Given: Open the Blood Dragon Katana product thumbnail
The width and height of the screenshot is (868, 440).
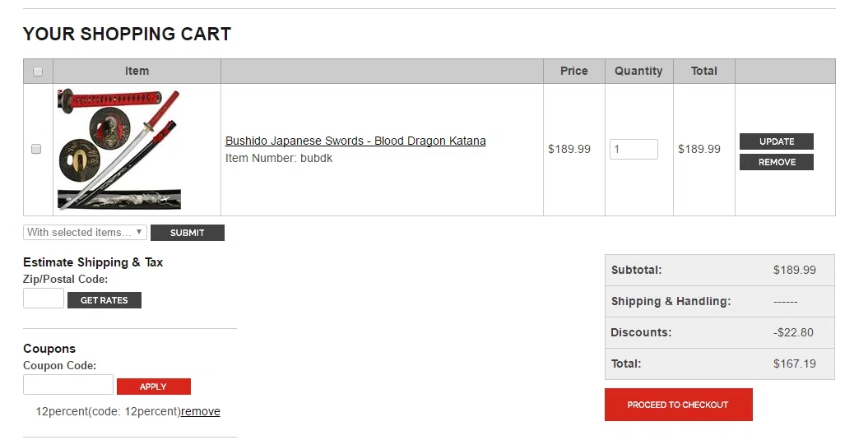Looking at the screenshot, I should click(119, 150).
